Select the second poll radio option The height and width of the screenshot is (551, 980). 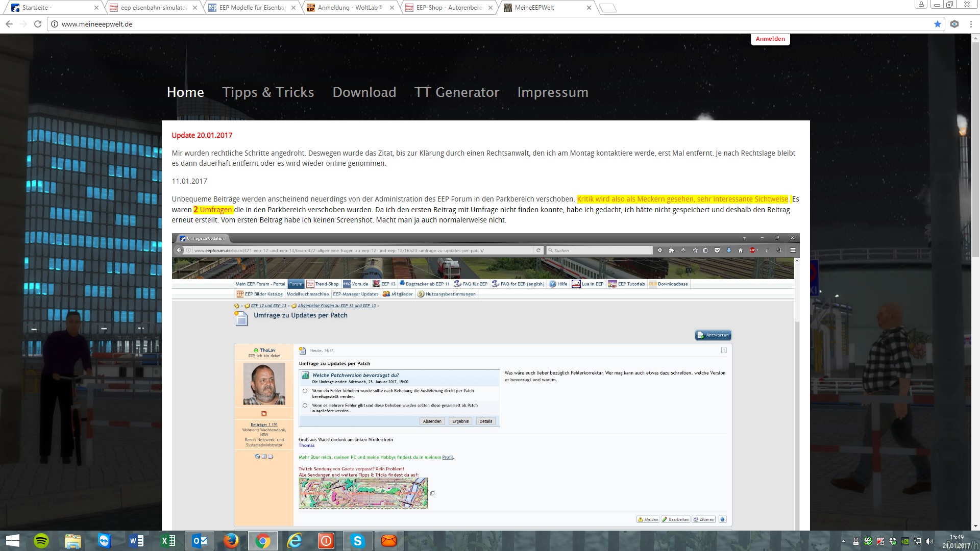(305, 406)
